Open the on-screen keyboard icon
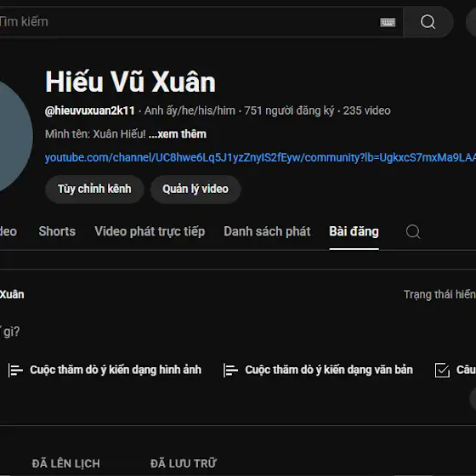 click(388, 22)
